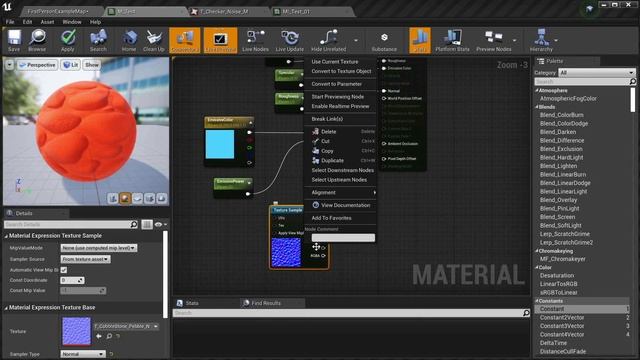Select the cube preview shape icon
The height and width of the screenshot is (360, 640).
click(x=150, y=198)
